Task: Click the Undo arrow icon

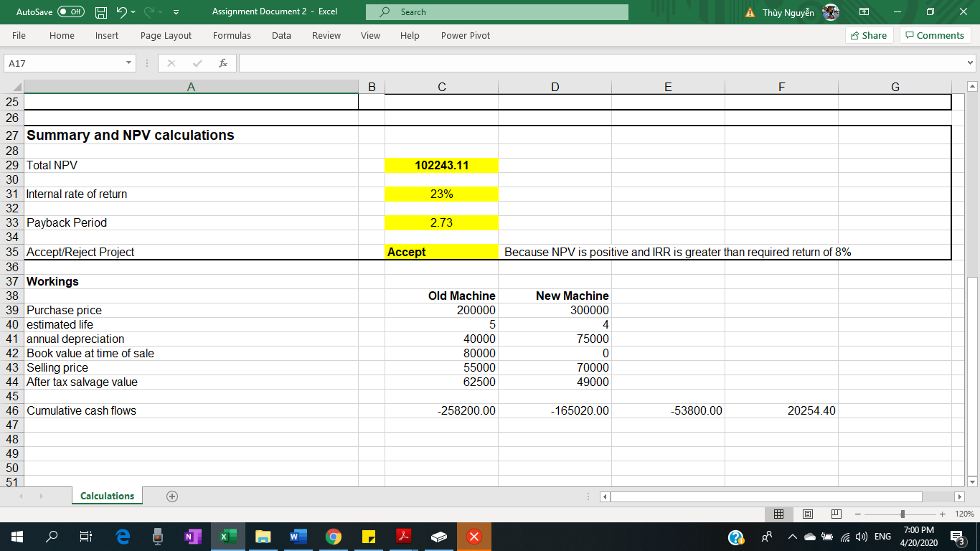Action: click(123, 11)
